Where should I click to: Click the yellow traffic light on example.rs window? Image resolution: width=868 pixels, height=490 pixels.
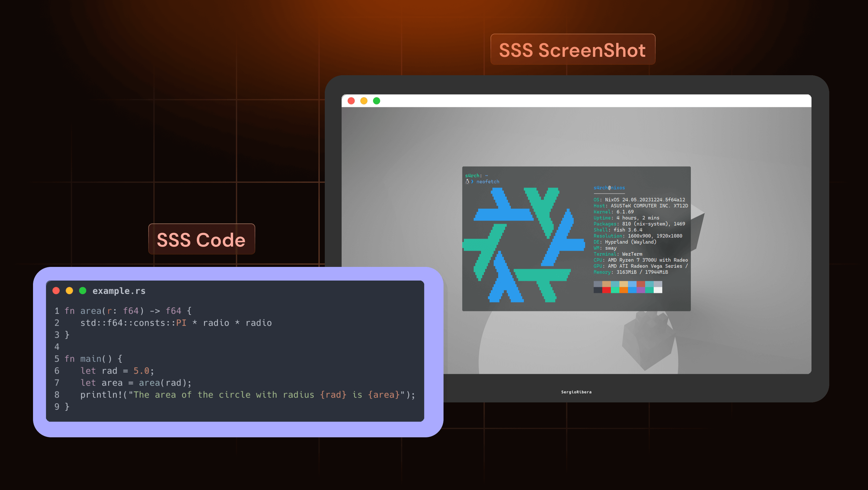(x=70, y=290)
